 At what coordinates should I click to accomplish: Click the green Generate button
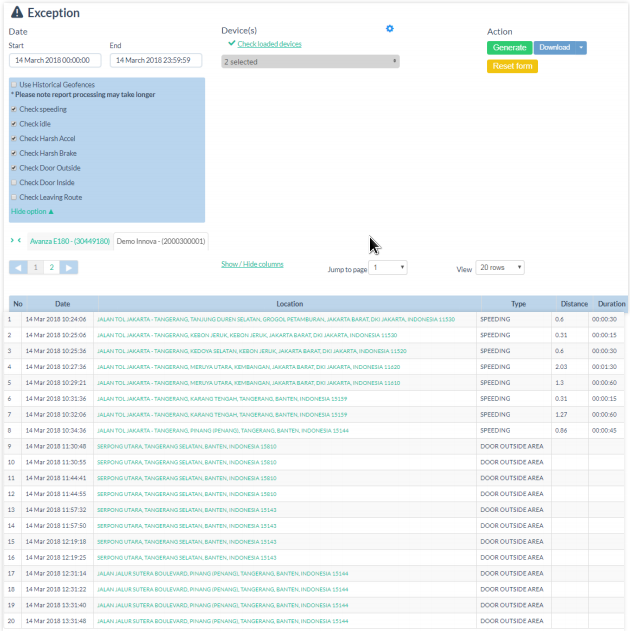pos(509,48)
